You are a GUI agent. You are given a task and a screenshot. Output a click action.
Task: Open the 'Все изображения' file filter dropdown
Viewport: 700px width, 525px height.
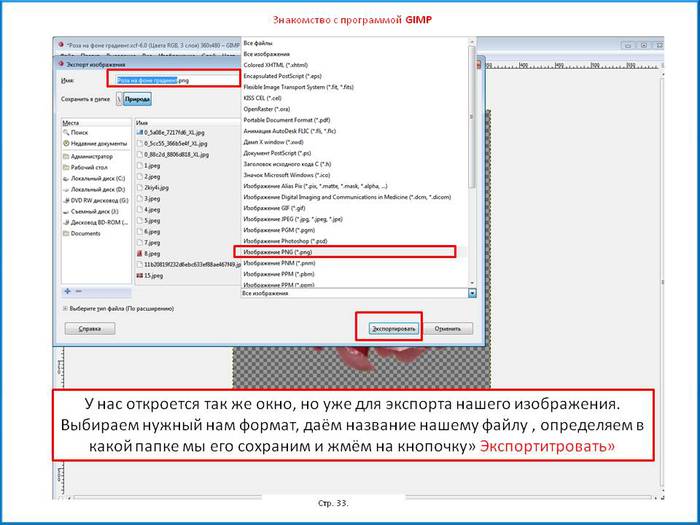[358, 293]
